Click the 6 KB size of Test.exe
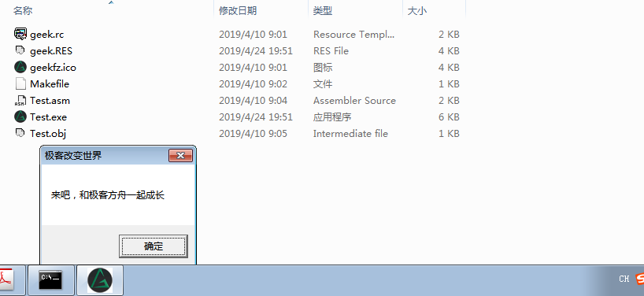644x296 pixels. tap(449, 117)
